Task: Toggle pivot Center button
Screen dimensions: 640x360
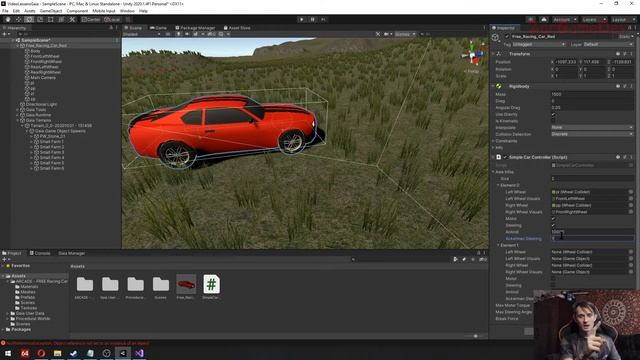Action: pyautogui.click(x=91, y=19)
